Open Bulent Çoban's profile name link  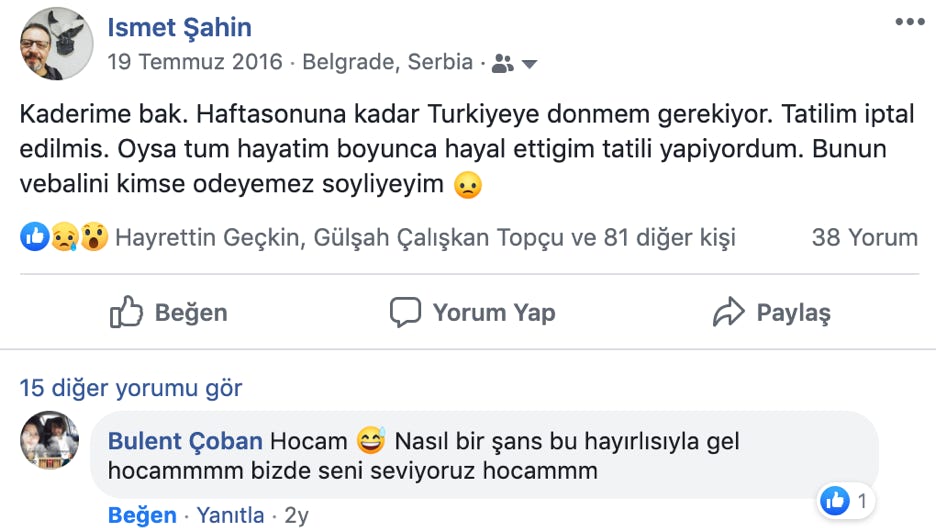[x=185, y=441]
